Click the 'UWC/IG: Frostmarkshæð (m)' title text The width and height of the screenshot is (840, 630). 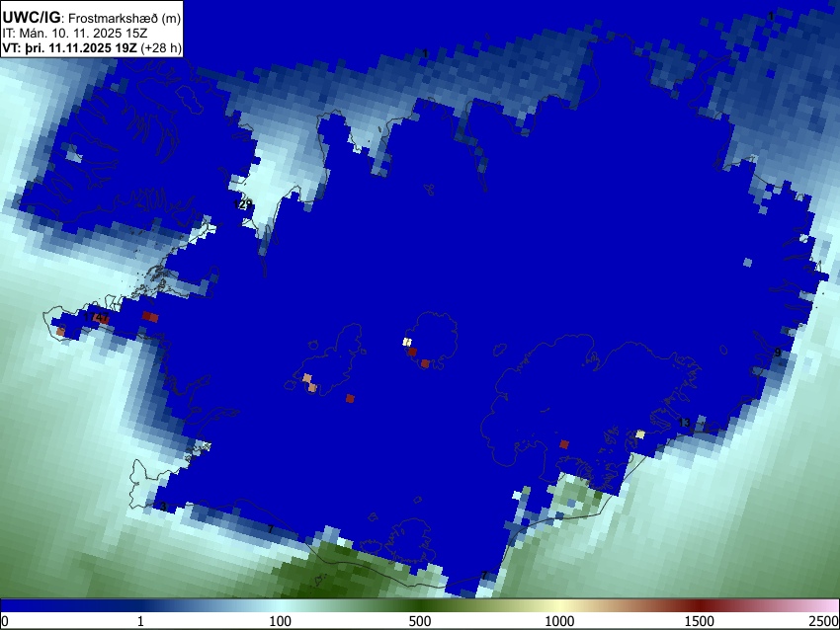[x=92, y=18]
